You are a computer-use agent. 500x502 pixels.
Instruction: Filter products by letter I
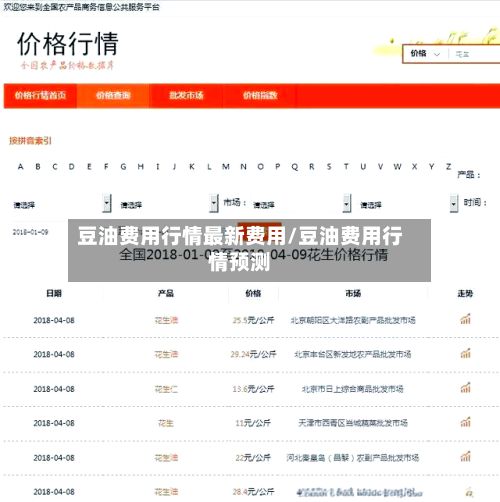pyautogui.click(x=158, y=166)
